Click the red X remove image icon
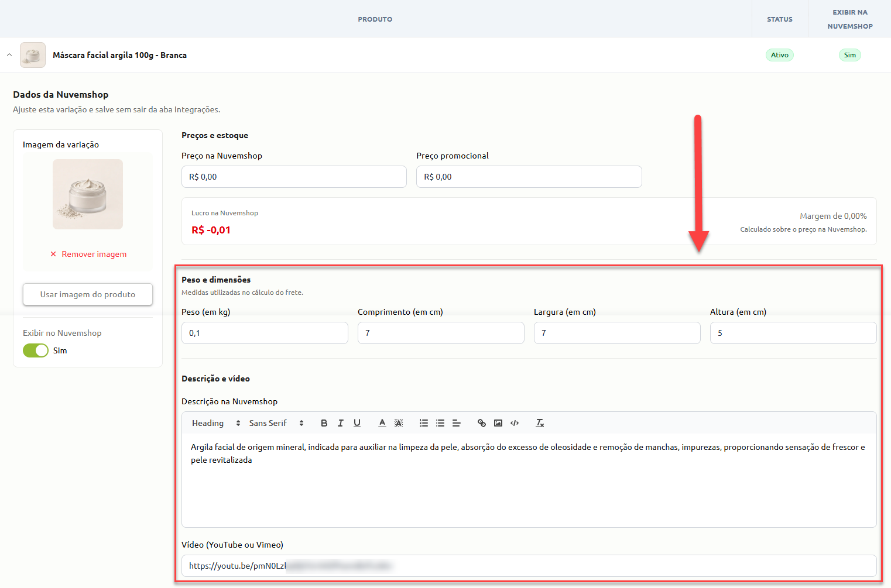 (53, 254)
